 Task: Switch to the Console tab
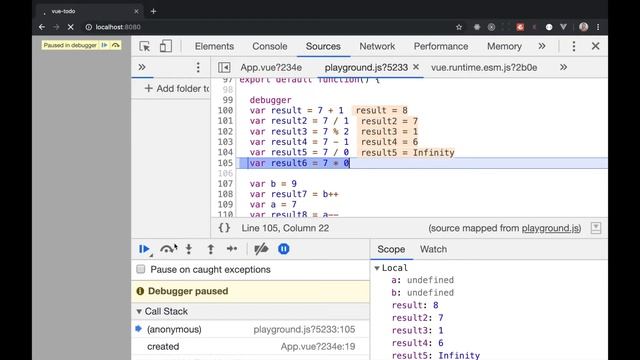click(x=270, y=46)
